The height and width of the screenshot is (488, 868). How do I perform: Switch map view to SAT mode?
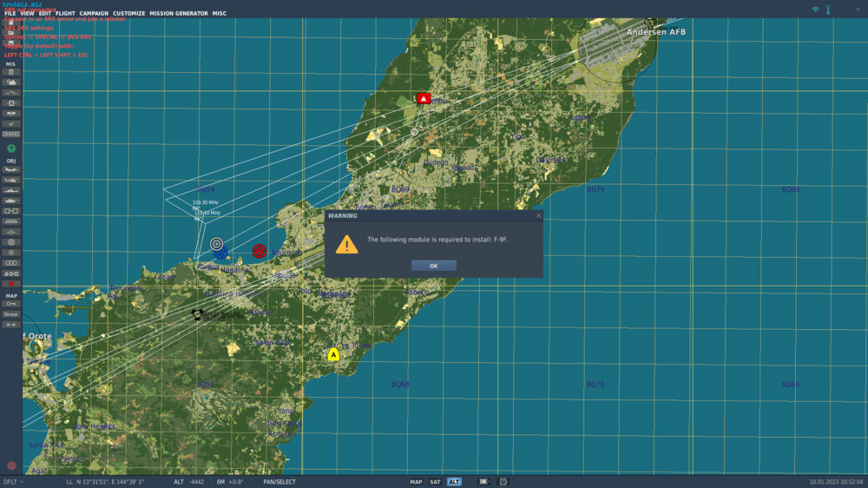[x=435, y=482]
